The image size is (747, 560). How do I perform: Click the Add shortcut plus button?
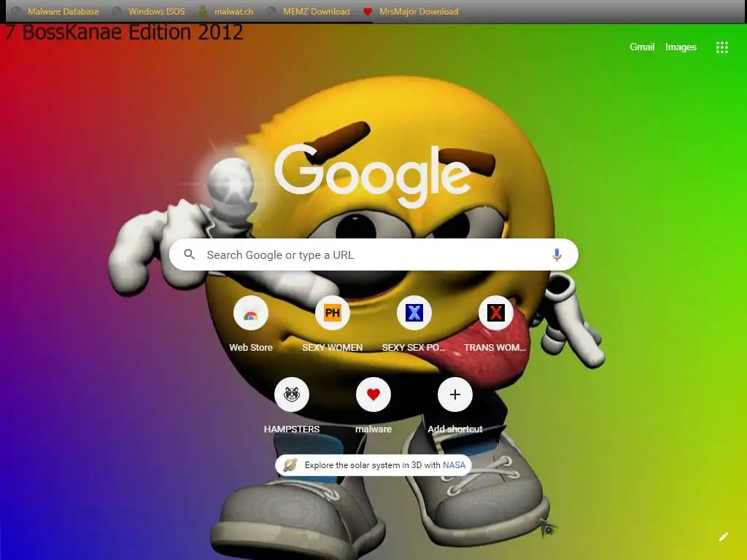455,394
